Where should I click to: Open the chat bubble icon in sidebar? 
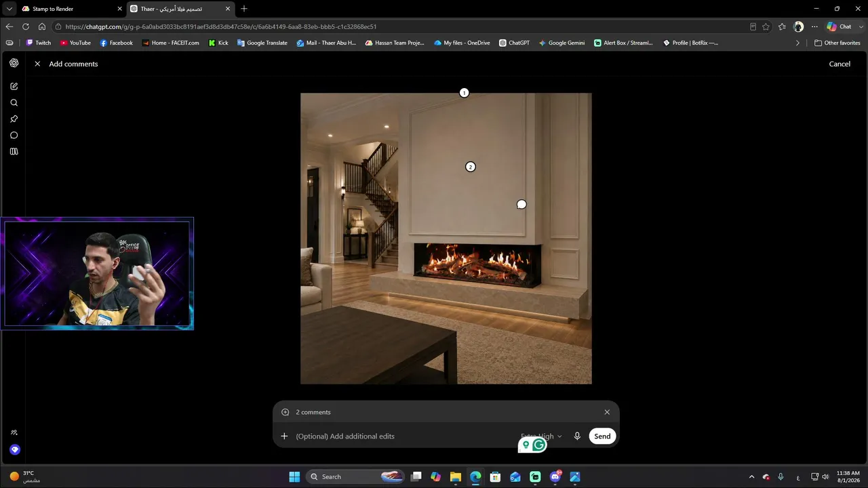coord(14,135)
